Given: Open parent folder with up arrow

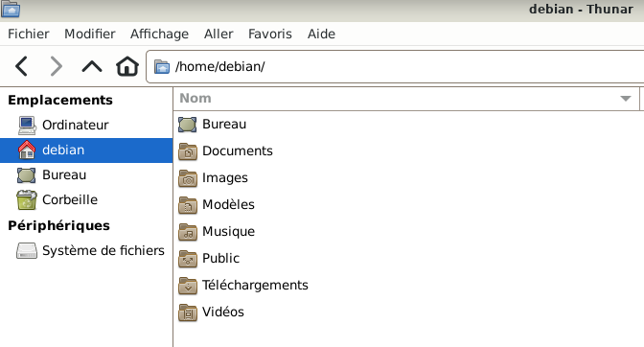Looking at the screenshot, I should tap(92, 66).
